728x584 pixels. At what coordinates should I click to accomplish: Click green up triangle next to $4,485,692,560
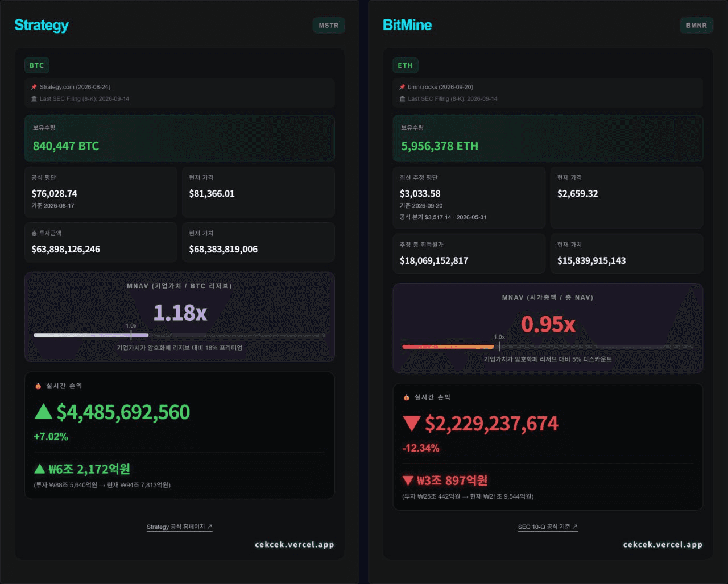click(x=43, y=412)
